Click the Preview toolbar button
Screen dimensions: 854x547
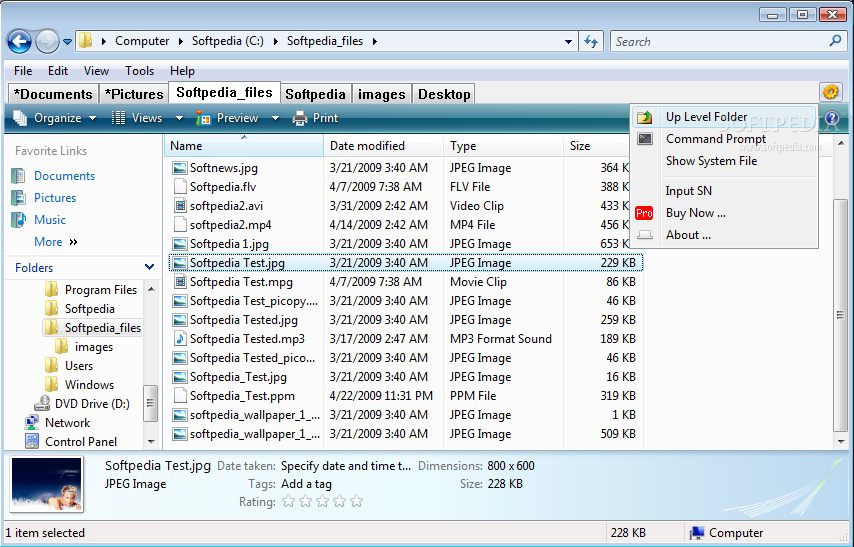click(227, 118)
